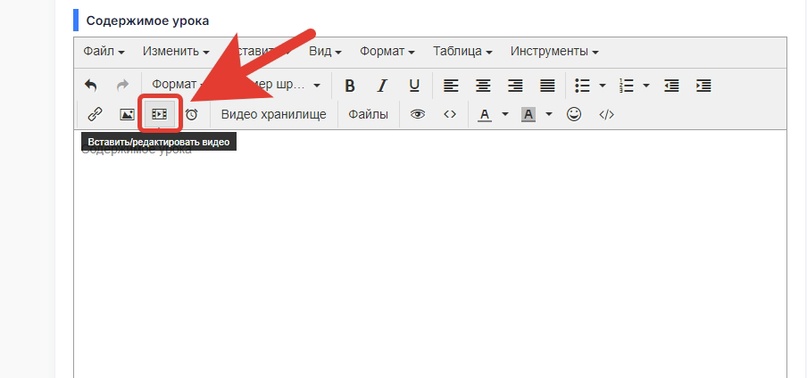The width and height of the screenshot is (807, 378).
Task: Align text right
Action: [x=515, y=85]
